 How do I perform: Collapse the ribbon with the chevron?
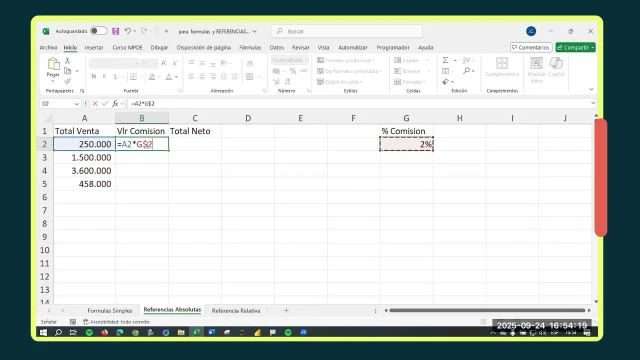pyautogui.click(x=591, y=89)
